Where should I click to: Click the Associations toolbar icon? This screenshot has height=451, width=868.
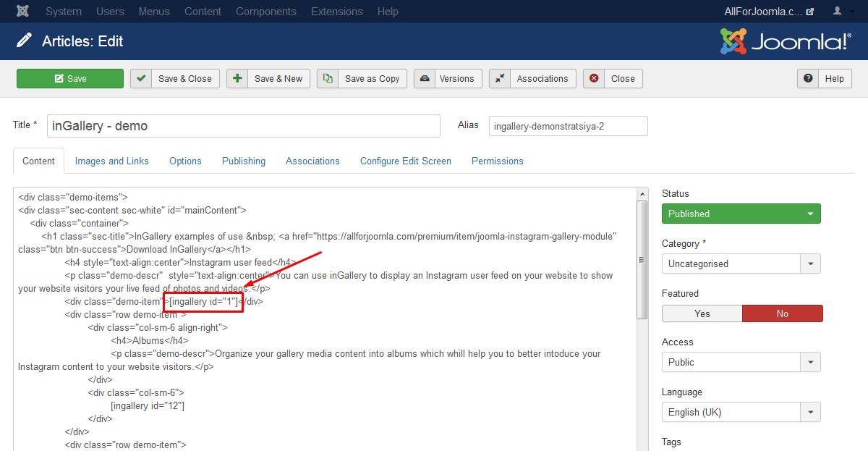click(x=500, y=79)
